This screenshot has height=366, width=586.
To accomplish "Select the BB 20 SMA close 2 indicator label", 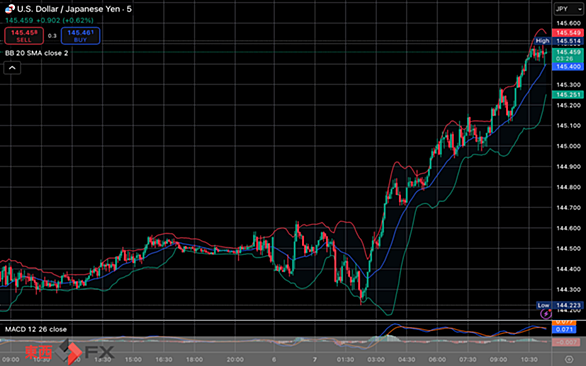I will click(x=37, y=53).
